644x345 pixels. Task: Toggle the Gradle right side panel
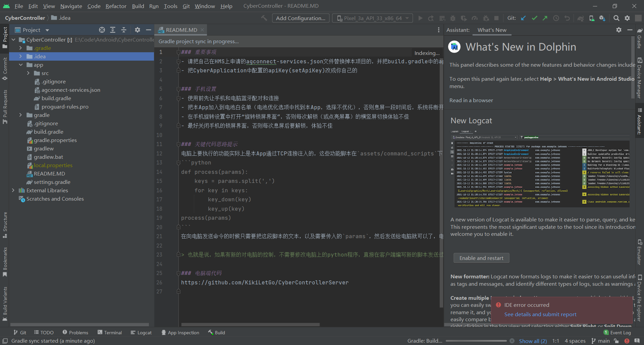pyautogui.click(x=640, y=38)
